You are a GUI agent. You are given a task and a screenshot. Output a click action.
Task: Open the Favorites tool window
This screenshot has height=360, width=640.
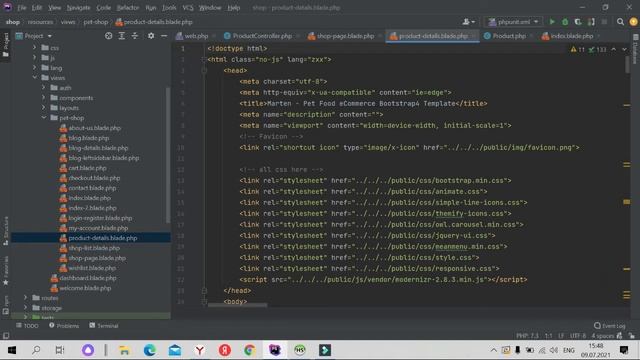tap(5, 270)
